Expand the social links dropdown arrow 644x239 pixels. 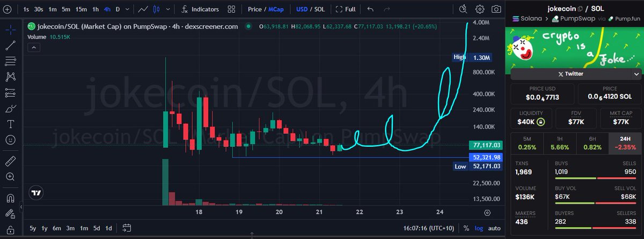tap(636, 74)
